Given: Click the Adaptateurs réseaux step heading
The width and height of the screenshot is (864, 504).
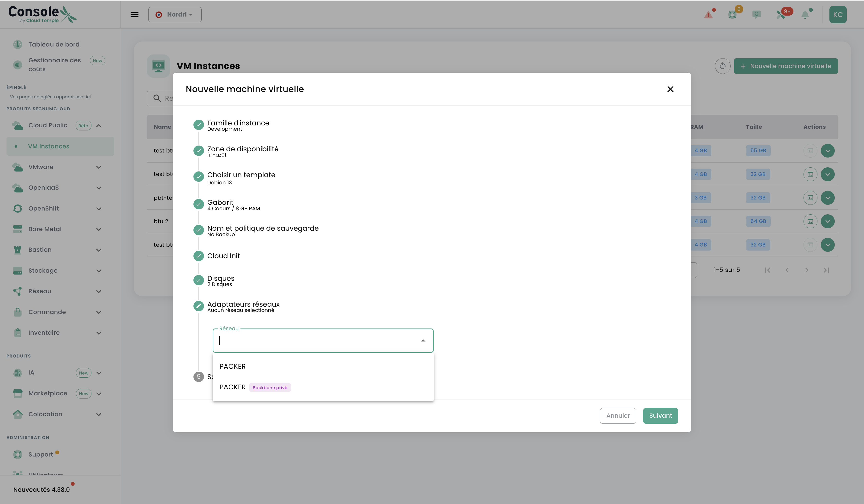Looking at the screenshot, I should [x=243, y=304].
